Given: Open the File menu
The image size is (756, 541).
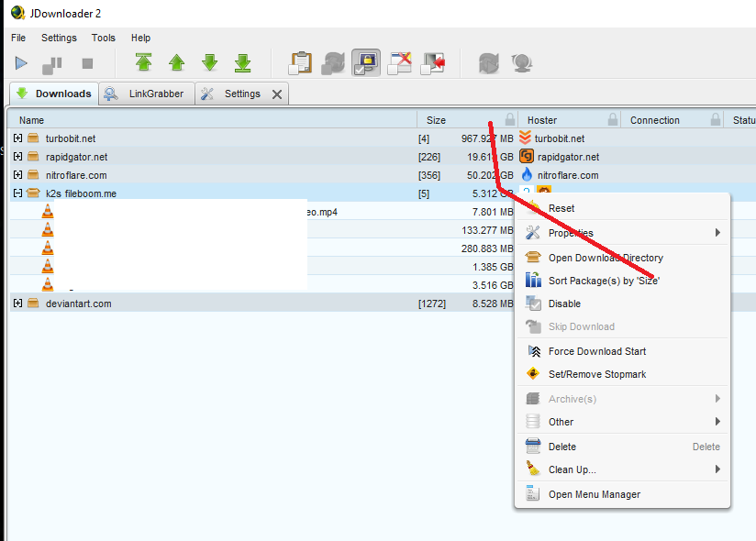Looking at the screenshot, I should [18, 38].
